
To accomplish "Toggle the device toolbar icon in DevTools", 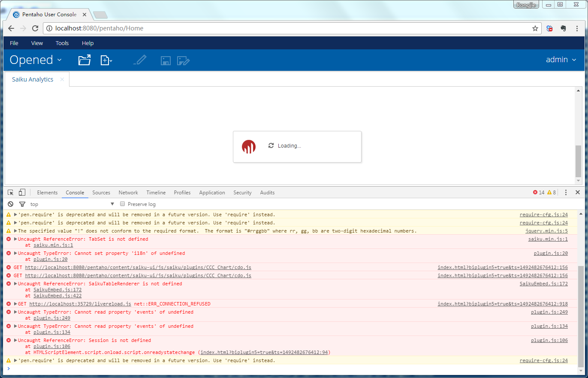I will (x=22, y=193).
